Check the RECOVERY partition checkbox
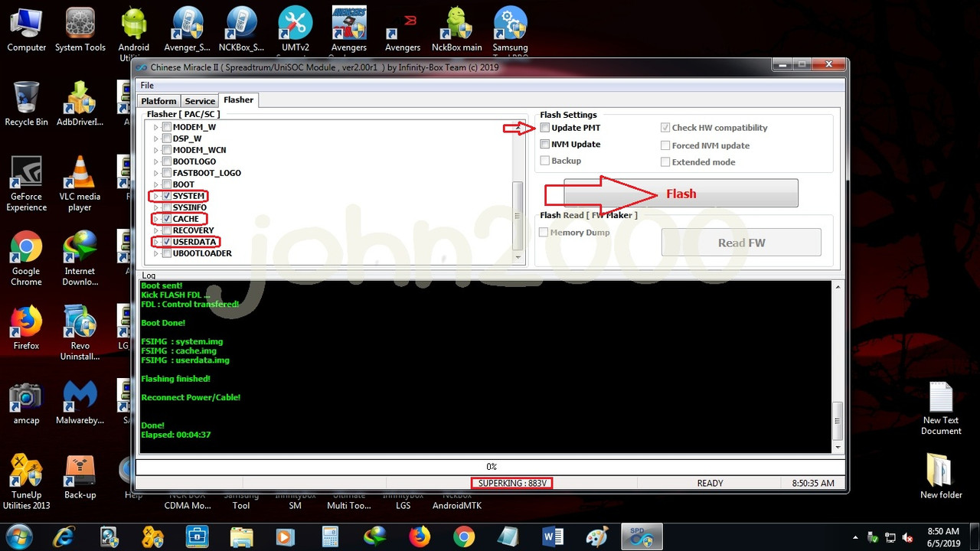Screen dimensions: 980x551 (x=166, y=230)
